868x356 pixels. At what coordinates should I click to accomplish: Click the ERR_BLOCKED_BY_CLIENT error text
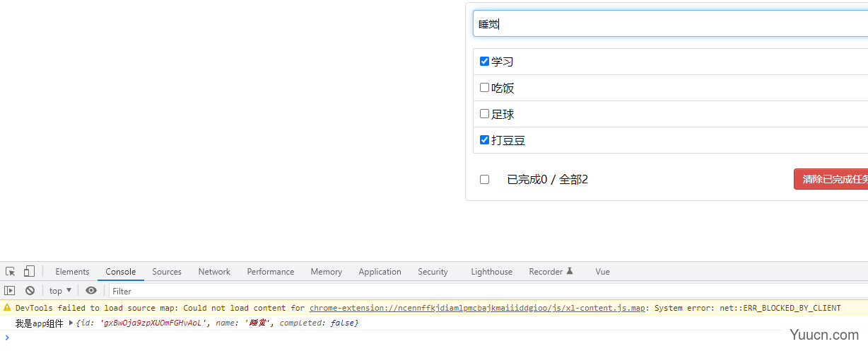click(780, 308)
